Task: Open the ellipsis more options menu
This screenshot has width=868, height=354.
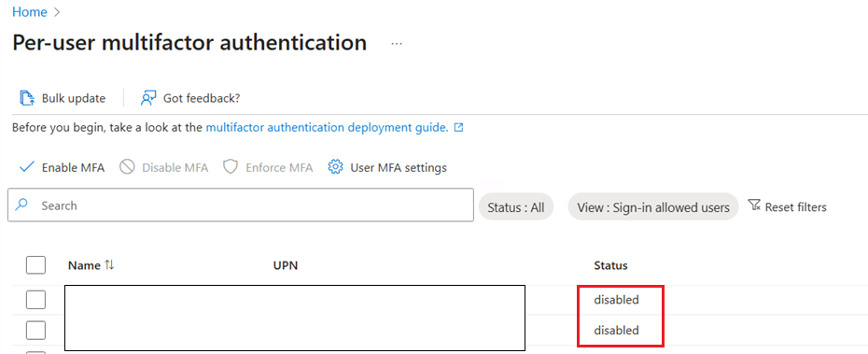Action: [x=397, y=44]
